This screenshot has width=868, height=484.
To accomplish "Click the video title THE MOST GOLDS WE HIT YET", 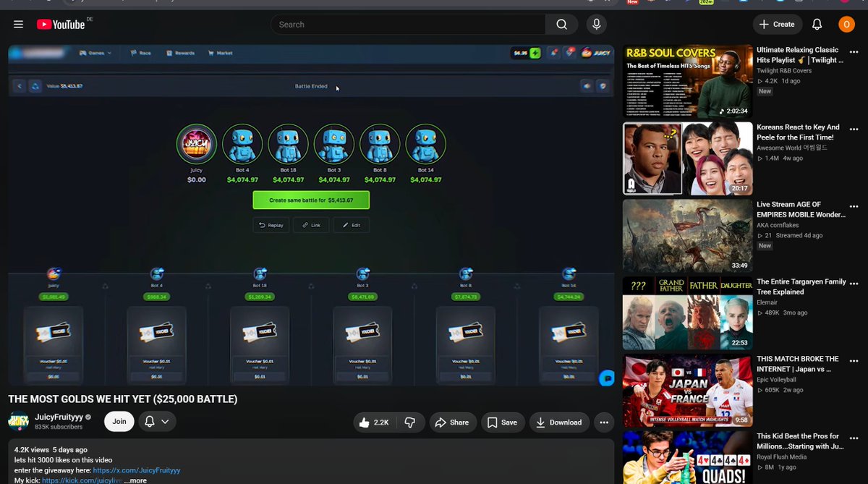I will click(123, 399).
